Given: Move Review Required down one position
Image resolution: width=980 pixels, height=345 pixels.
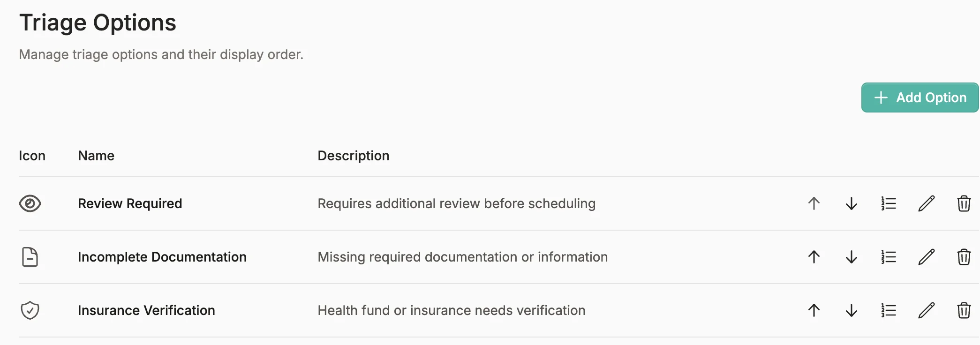Looking at the screenshot, I should pyautogui.click(x=852, y=203).
